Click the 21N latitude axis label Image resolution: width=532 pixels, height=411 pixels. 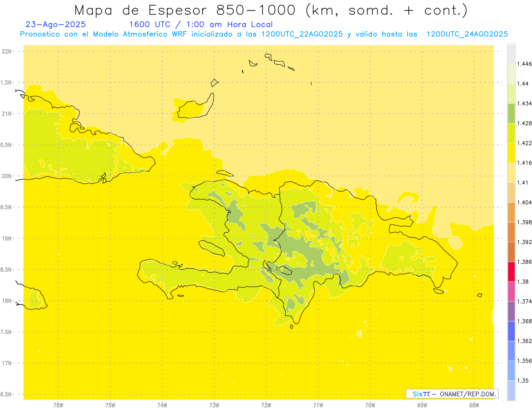coord(7,114)
